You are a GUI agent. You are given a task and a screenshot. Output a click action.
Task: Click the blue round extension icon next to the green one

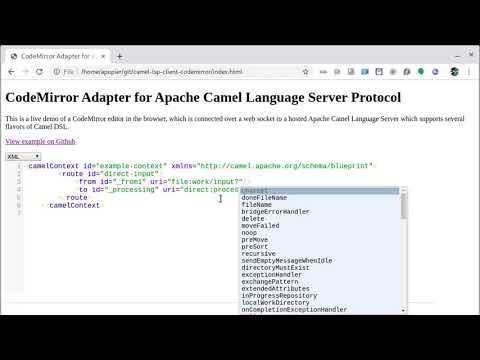(x=435, y=72)
